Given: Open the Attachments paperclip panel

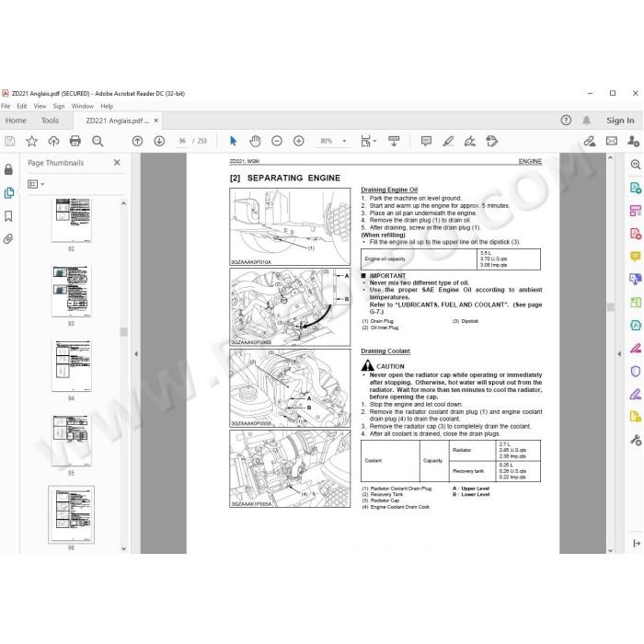Looking at the screenshot, I should coord(8,238).
